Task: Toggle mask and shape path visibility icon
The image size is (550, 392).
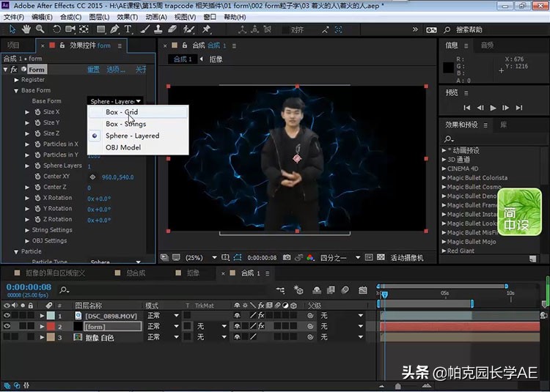Action: [238, 257]
